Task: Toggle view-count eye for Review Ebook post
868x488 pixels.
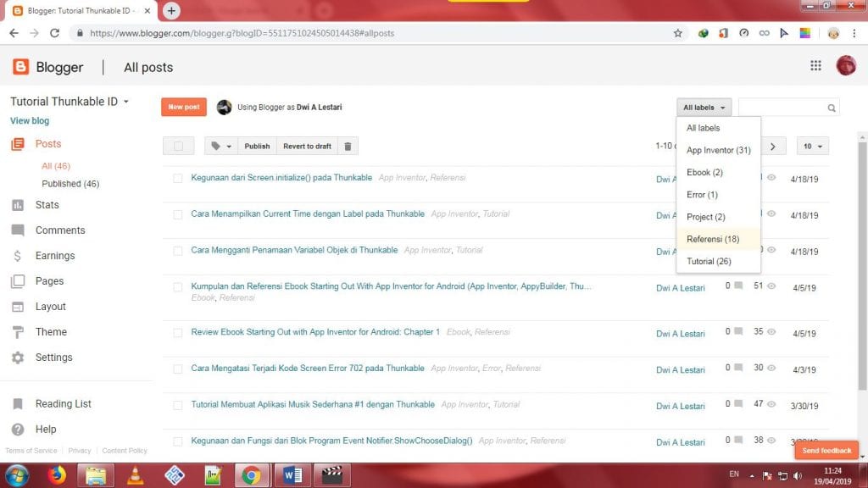Action: coord(771,331)
